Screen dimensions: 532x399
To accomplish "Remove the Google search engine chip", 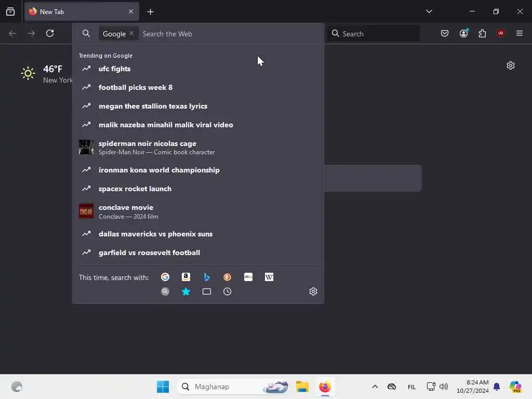I will coord(131,33).
